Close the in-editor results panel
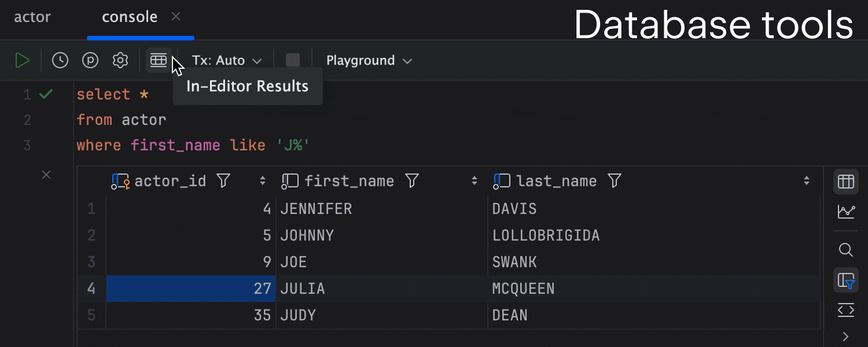 (46, 175)
